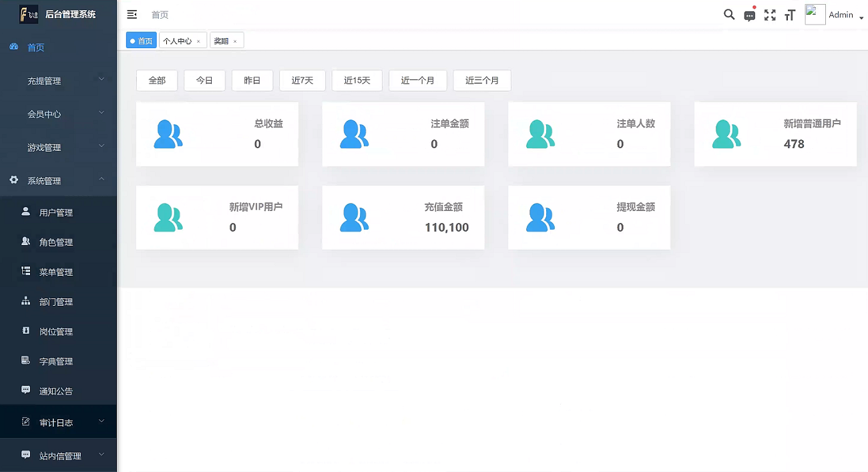Click the green users icon on the 注单人数 card
Viewport: 868px width, 472px height.
point(541,134)
